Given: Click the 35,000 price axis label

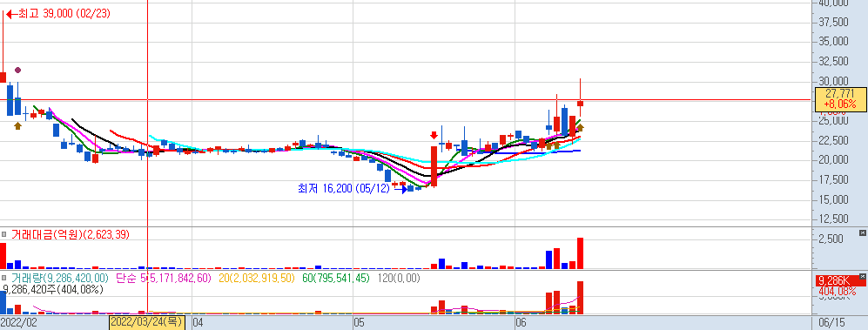Looking at the screenshot, I should point(833,41).
